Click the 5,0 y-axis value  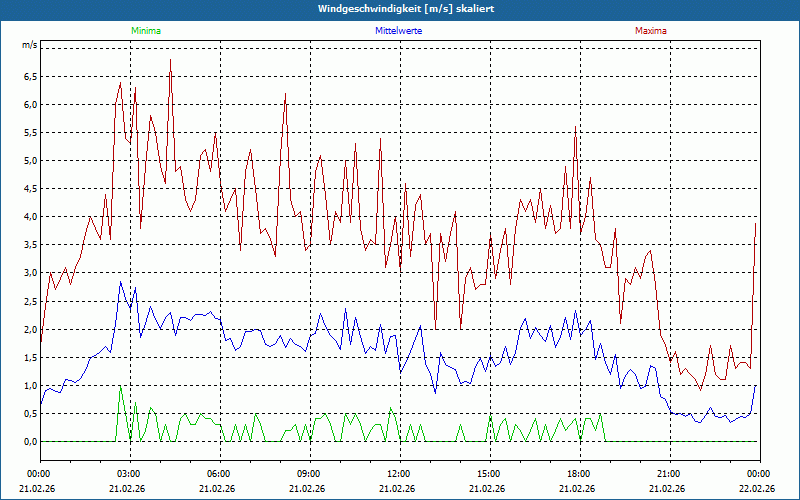31,161
